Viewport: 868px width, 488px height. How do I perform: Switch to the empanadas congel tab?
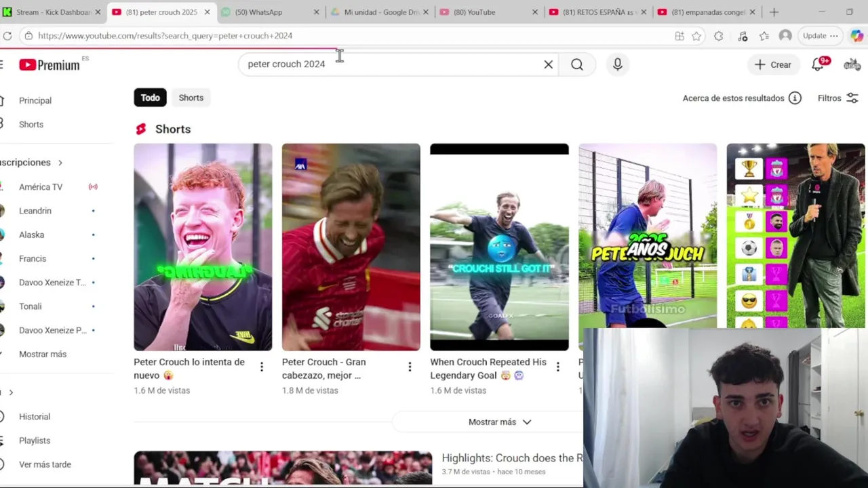tap(707, 12)
